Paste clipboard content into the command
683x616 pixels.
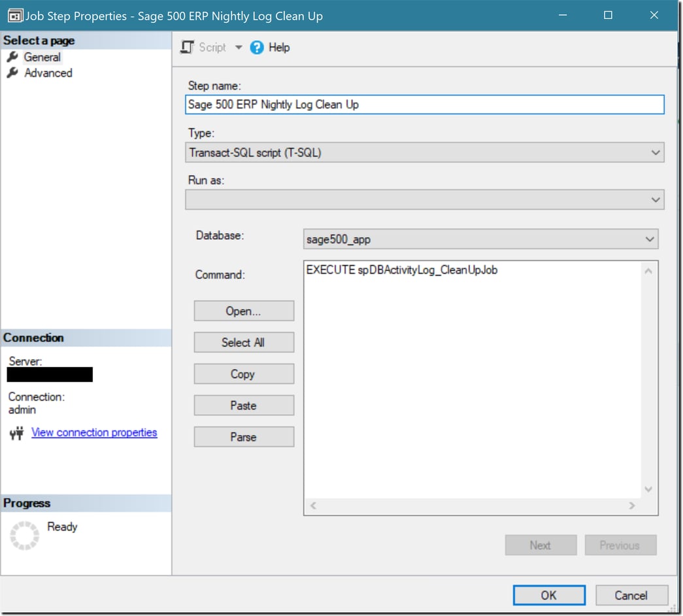click(x=244, y=405)
